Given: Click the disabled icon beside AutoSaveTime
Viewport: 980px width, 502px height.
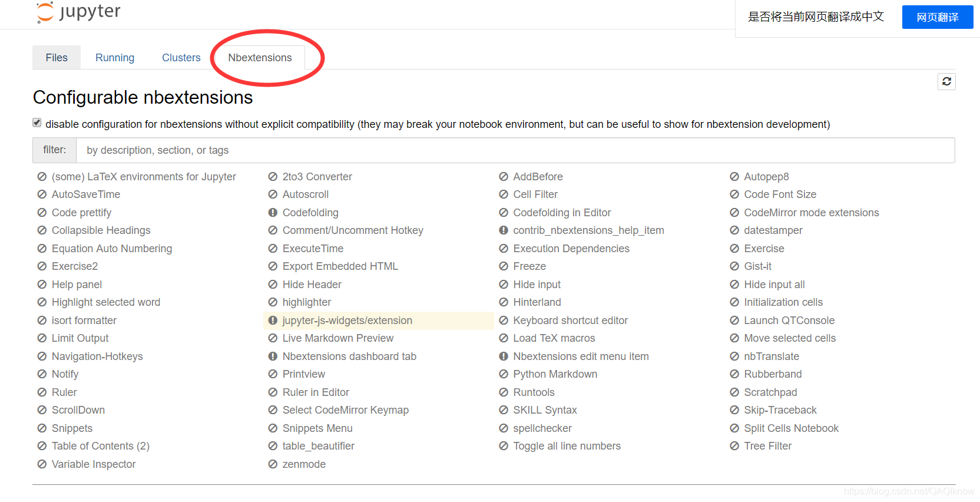Looking at the screenshot, I should coord(42,194).
